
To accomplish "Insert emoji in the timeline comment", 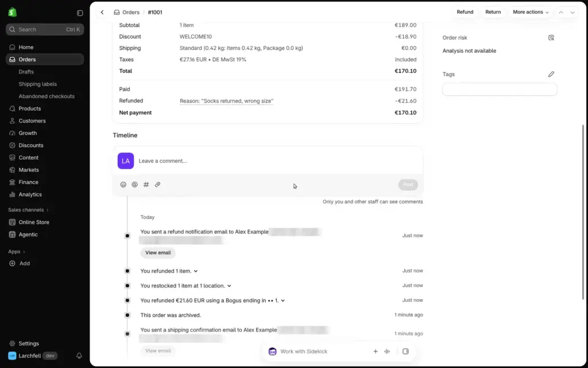I will click(123, 185).
